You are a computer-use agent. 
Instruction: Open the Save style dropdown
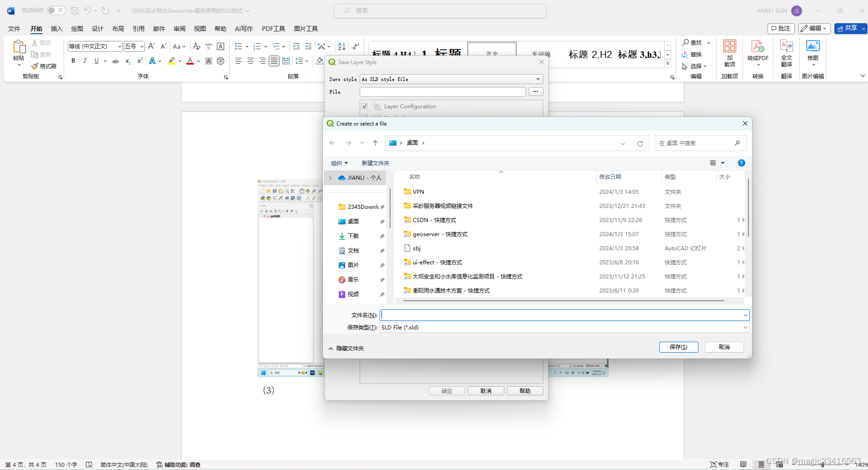point(452,79)
